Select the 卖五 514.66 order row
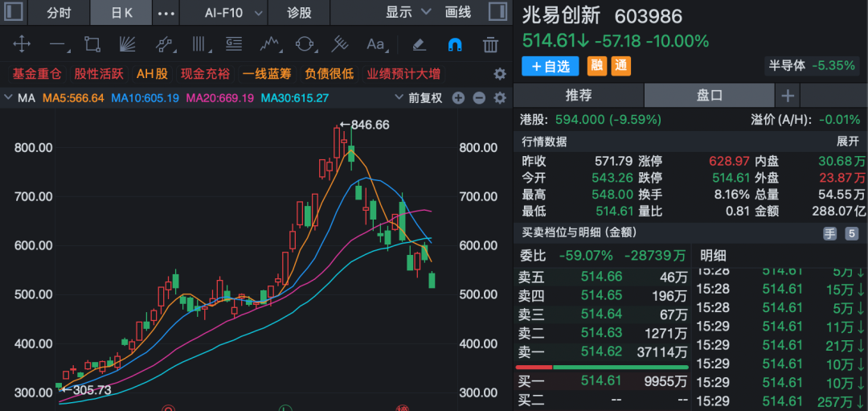The image size is (868, 411). point(602,277)
